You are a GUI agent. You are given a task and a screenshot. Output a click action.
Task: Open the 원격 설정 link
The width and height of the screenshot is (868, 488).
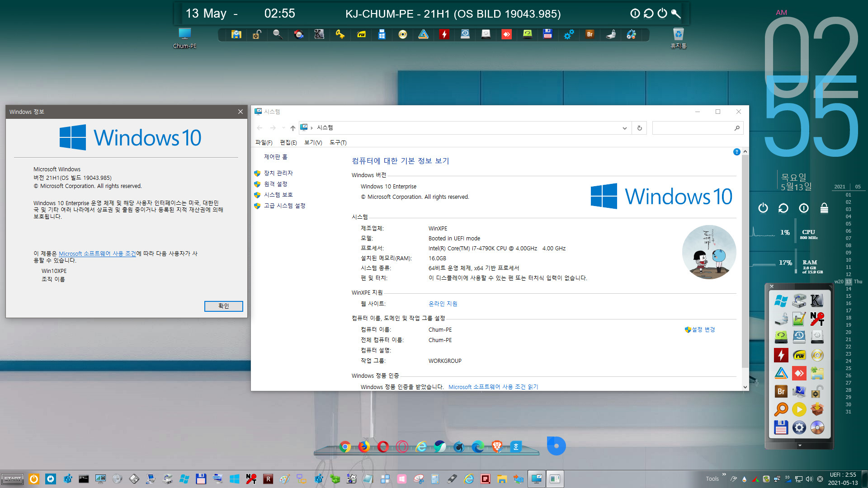[275, 184]
